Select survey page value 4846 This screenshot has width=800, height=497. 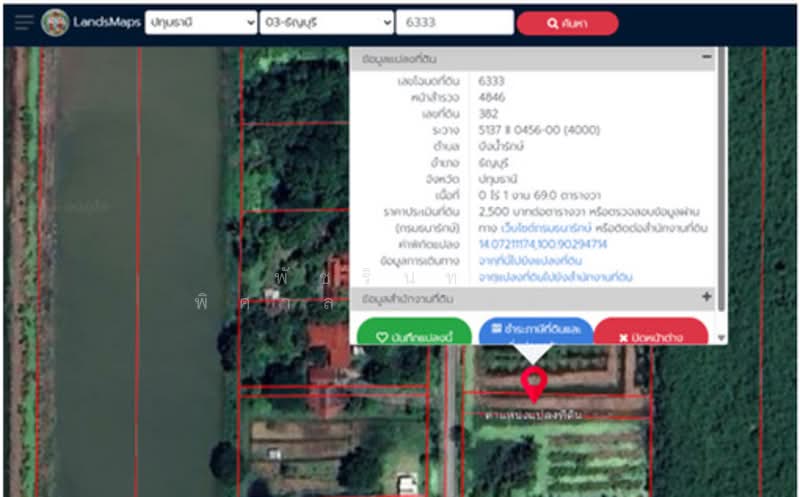491,97
